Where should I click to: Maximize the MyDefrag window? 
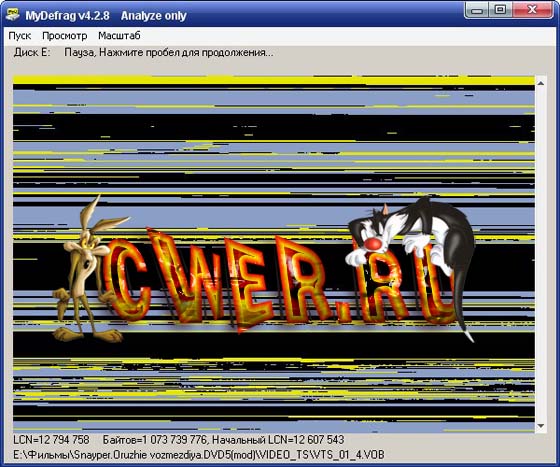(500, 10)
